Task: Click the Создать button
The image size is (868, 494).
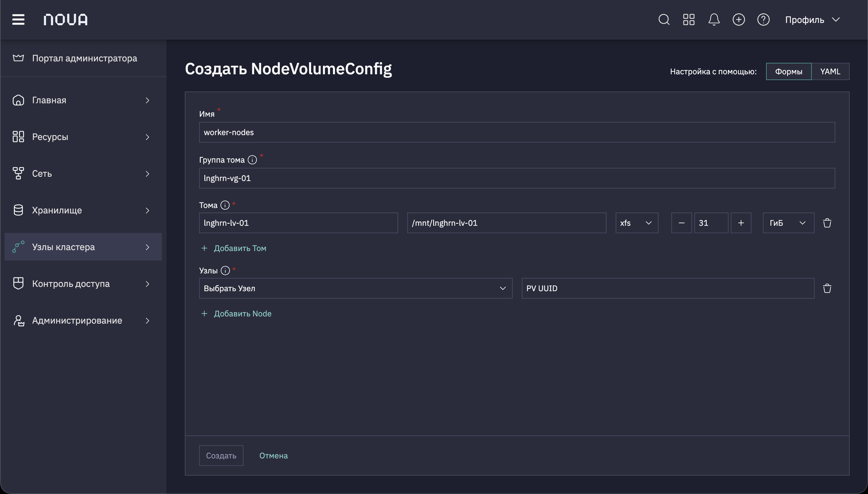Action: point(221,456)
